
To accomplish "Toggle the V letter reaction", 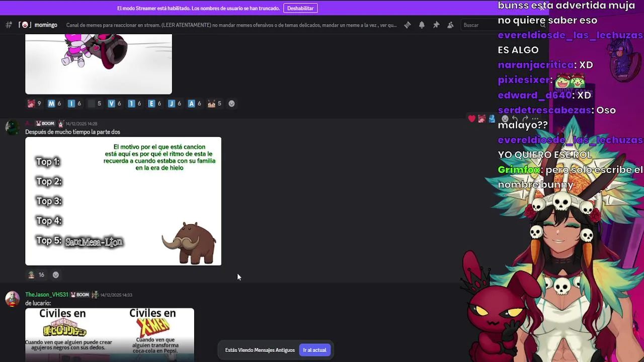I will pyautogui.click(x=115, y=104).
